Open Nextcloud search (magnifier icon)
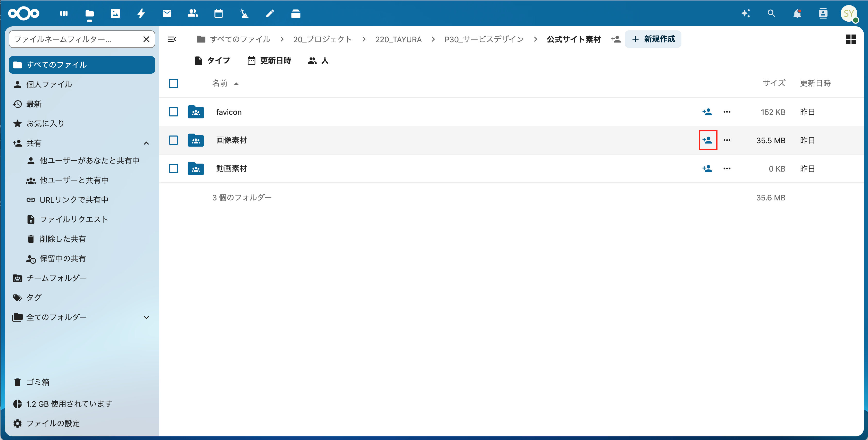The width and height of the screenshot is (868, 440). coord(771,13)
